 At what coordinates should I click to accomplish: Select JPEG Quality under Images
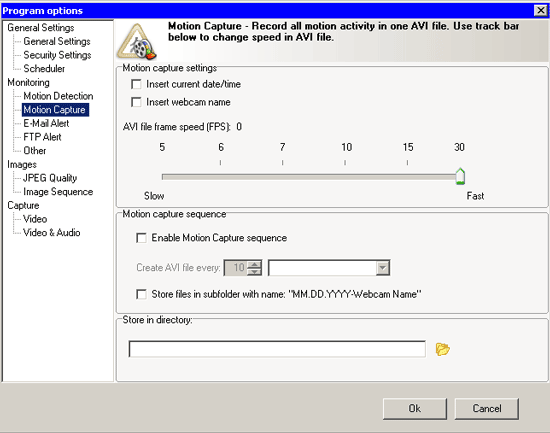50,178
